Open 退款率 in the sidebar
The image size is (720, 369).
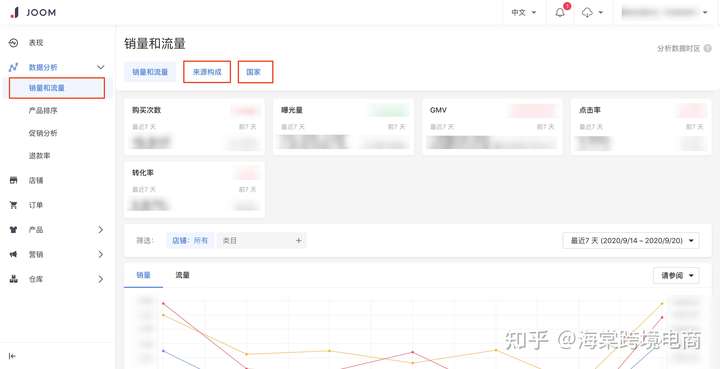39,156
